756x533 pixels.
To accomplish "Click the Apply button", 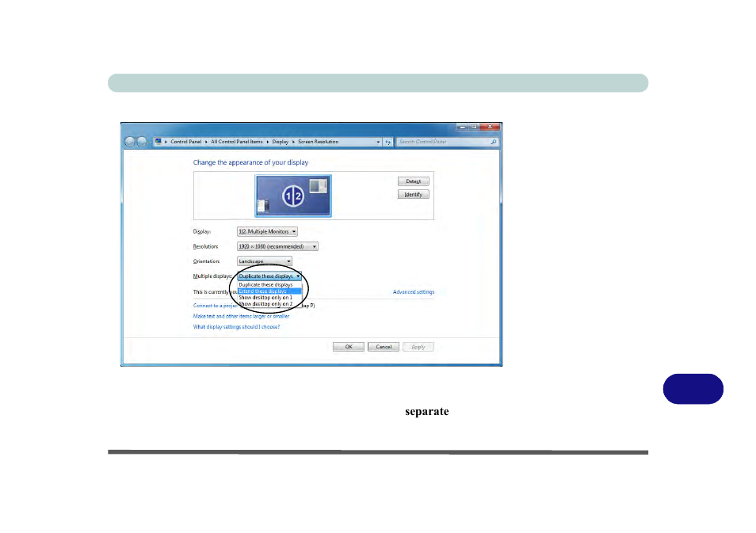I will pyautogui.click(x=418, y=347).
